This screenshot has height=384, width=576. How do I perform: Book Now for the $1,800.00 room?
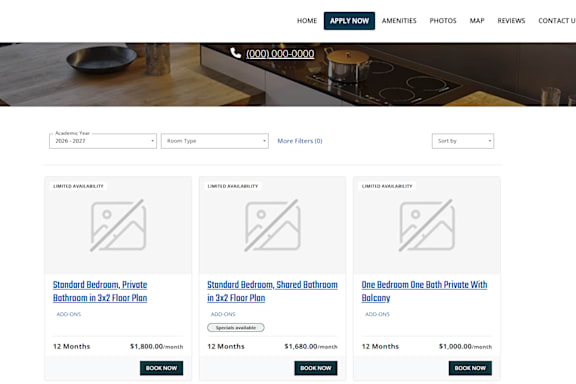pos(161,368)
